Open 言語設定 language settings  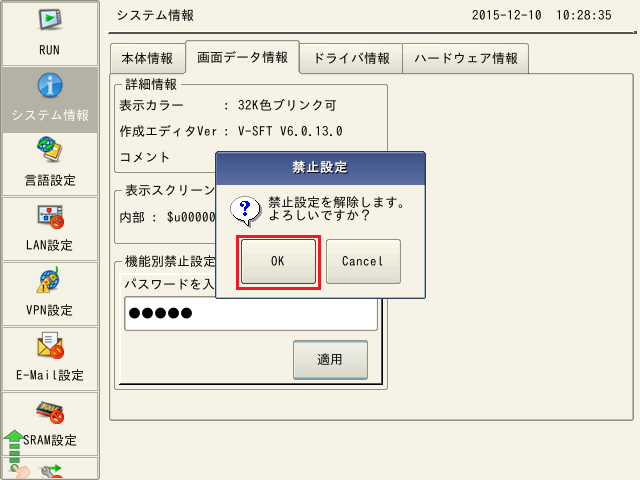[50, 164]
